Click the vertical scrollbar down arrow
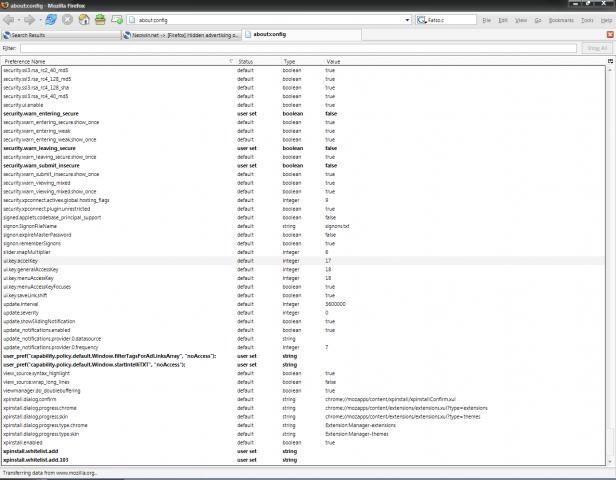 [610, 462]
